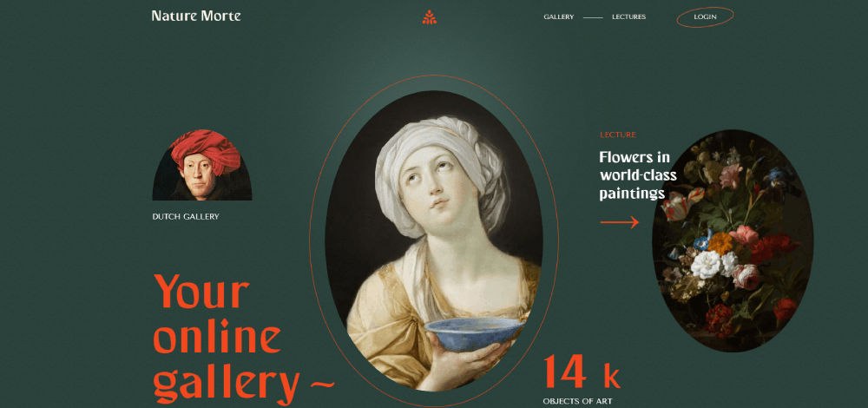Click the Login oval button
Image resolution: width=868 pixels, height=408 pixels.
705,17
